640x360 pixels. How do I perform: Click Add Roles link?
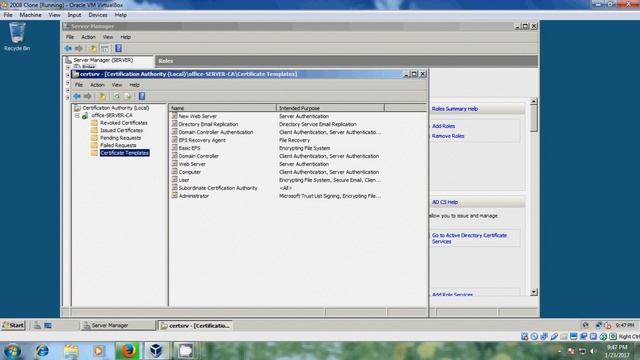point(443,126)
